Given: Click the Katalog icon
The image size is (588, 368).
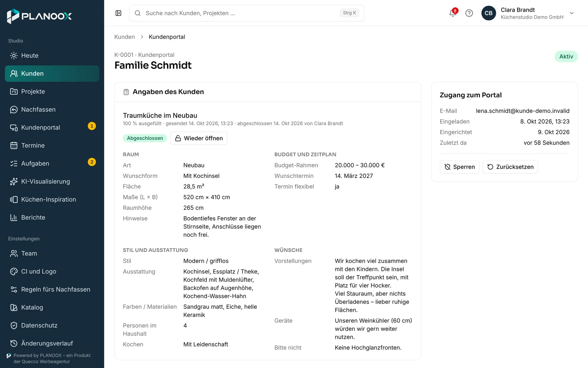Looking at the screenshot, I should tap(14, 307).
